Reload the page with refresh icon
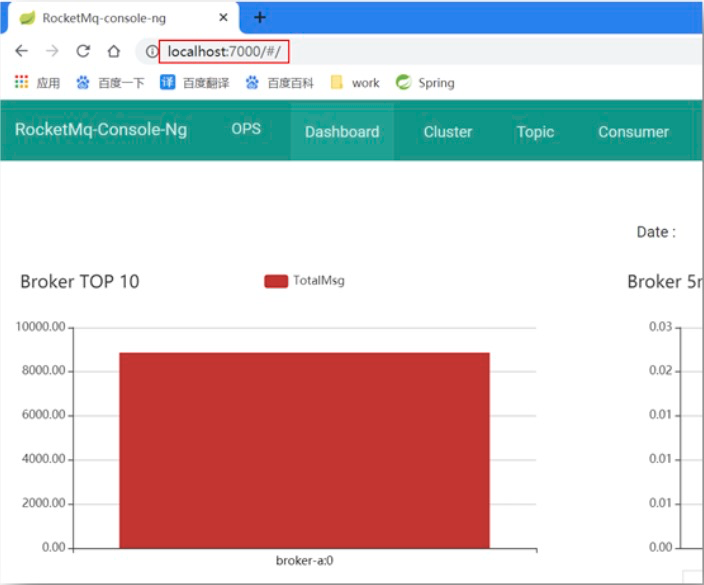 [x=83, y=51]
